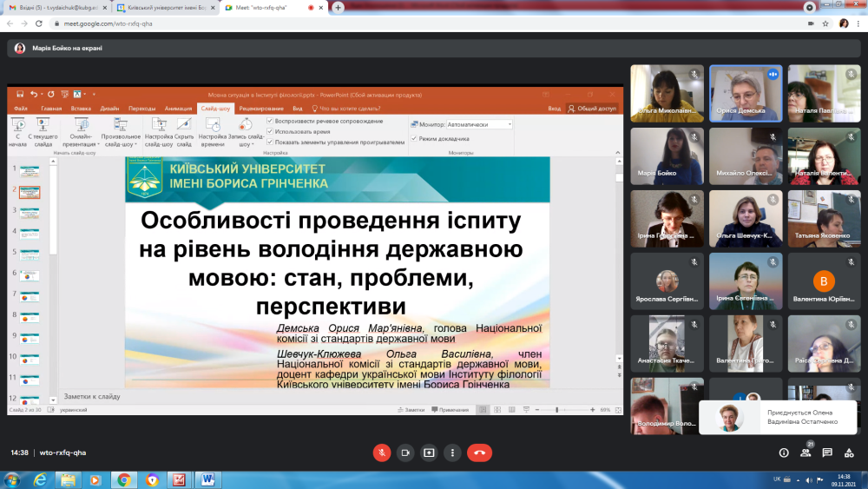Click the Windows Start button
868x489 pixels.
pyautogui.click(x=12, y=479)
